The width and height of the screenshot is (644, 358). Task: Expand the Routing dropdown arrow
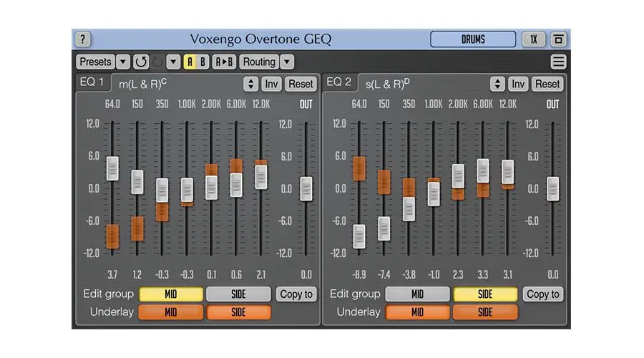click(287, 62)
